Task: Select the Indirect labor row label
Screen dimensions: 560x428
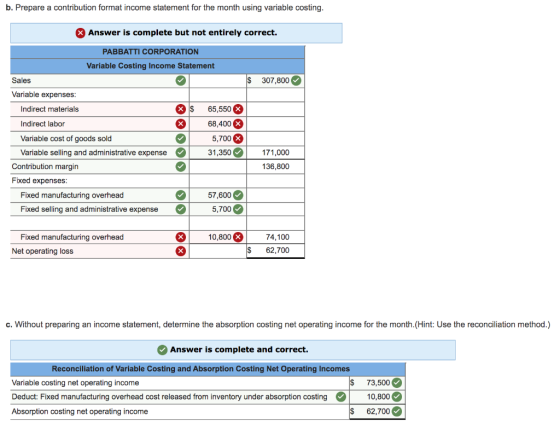Action: point(42,124)
